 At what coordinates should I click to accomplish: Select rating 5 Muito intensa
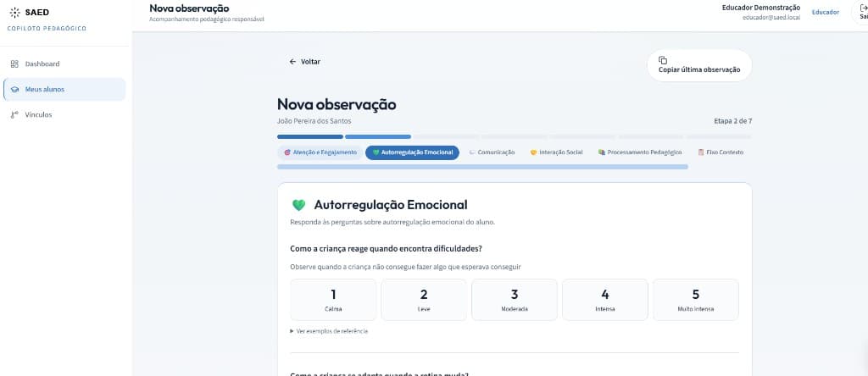click(696, 300)
